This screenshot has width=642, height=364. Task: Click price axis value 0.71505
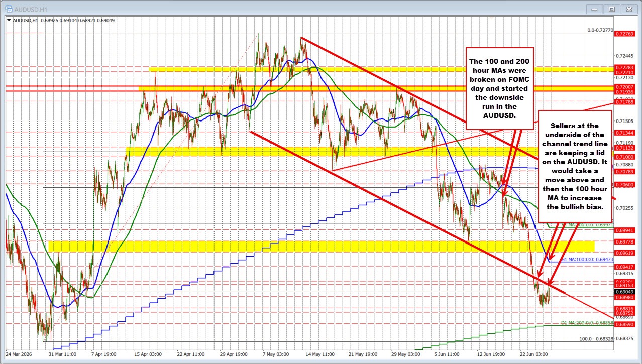[624, 121]
